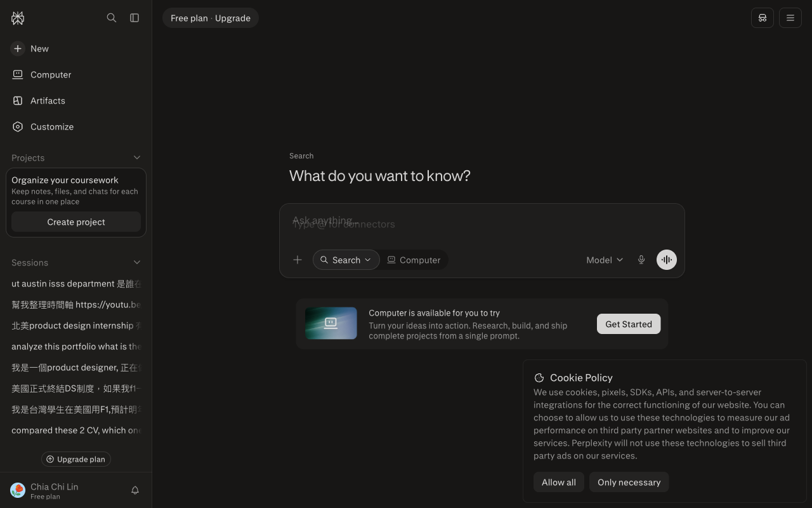Start a New thread
The width and height of the screenshot is (812, 508).
click(76, 48)
